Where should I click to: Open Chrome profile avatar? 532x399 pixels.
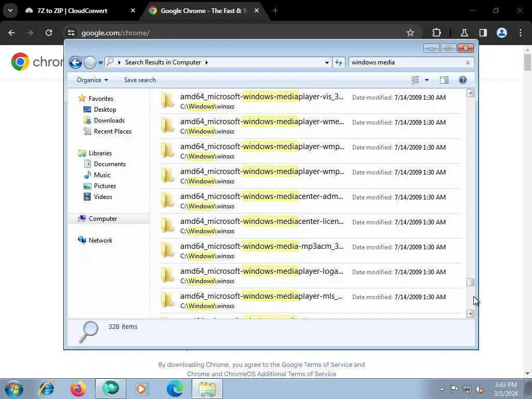pyautogui.click(x=502, y=33)
